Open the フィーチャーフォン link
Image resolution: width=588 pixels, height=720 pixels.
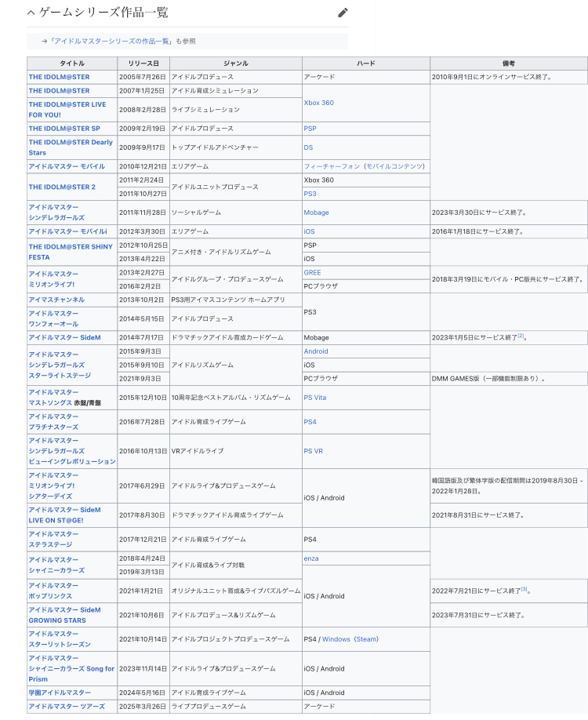332,166
